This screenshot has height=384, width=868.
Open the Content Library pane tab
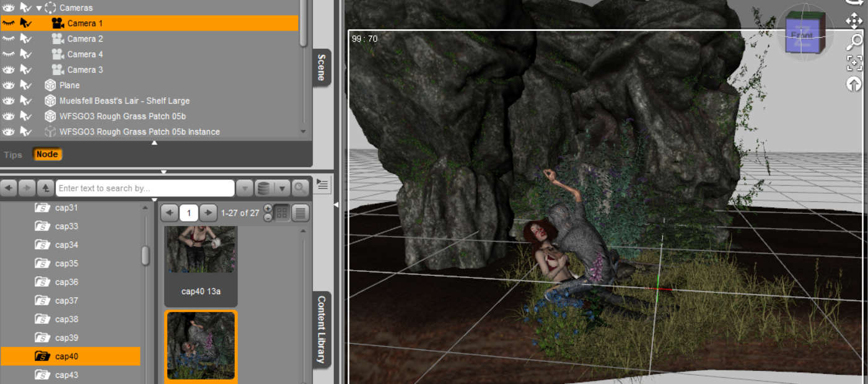pos(322,329)
